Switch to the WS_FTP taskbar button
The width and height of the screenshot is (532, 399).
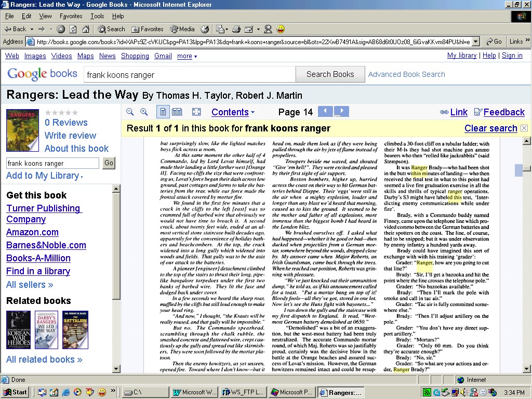(243, 392)
